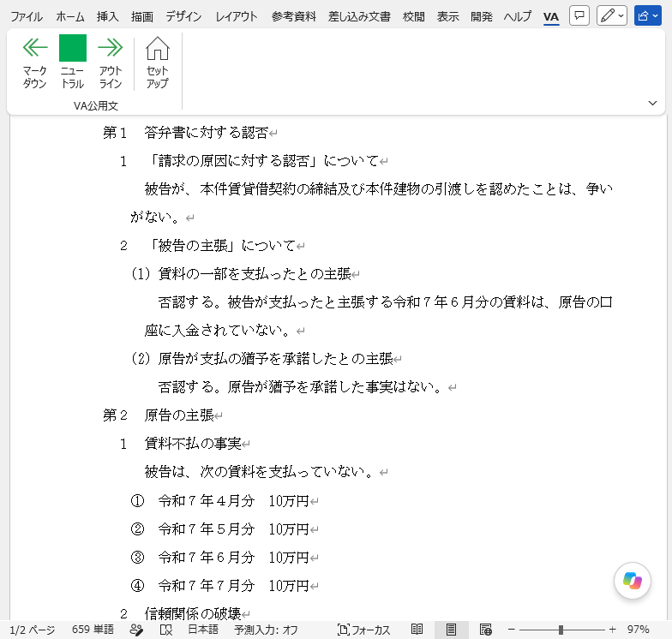Viewport: 672px width, 639px height.
Task: Click line ２ 信頼関係の破壊
Action: [x=180, y=613]
